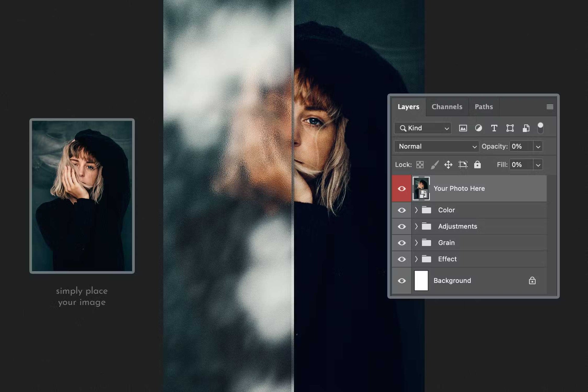Switch to the Channels tab
Viewport: 588px width, 392px height.
point(447,107)
